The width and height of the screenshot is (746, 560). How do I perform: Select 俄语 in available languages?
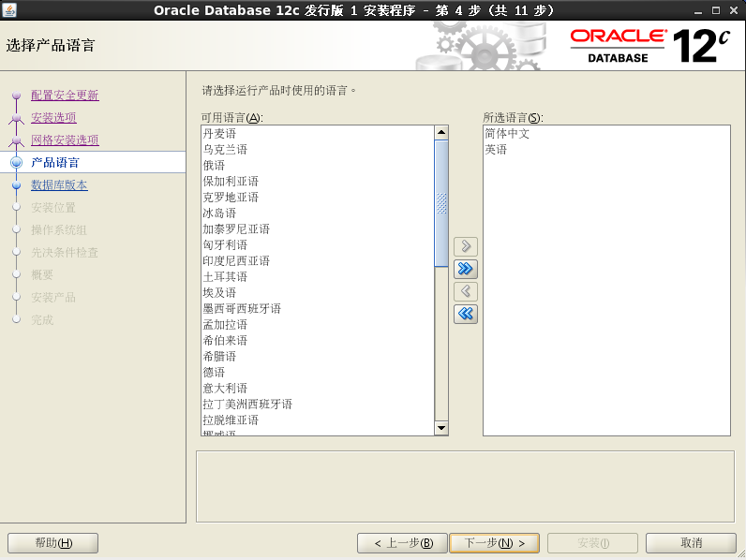tap(318, 166)
